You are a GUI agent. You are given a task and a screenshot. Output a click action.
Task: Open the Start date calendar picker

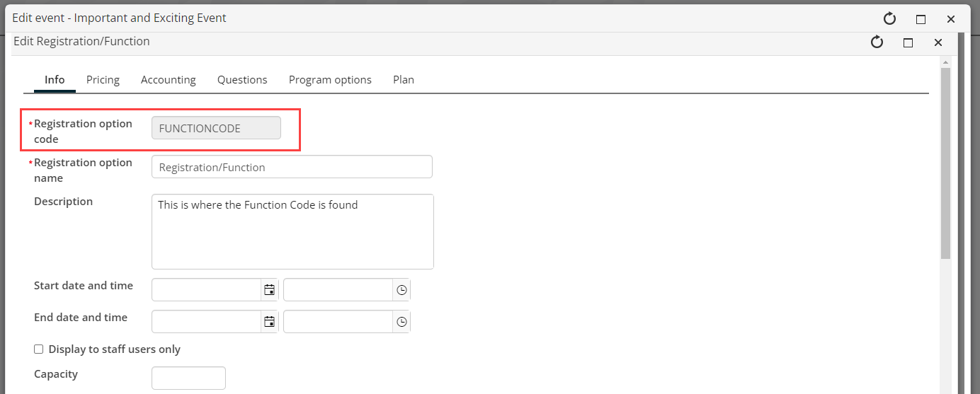[269, 290]
